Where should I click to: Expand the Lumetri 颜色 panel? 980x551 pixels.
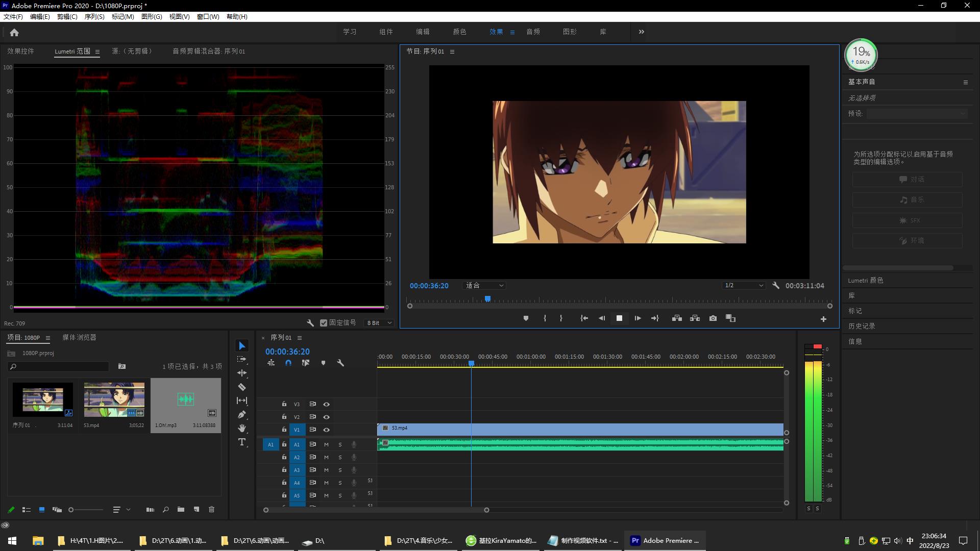click(x=866, y=280)
